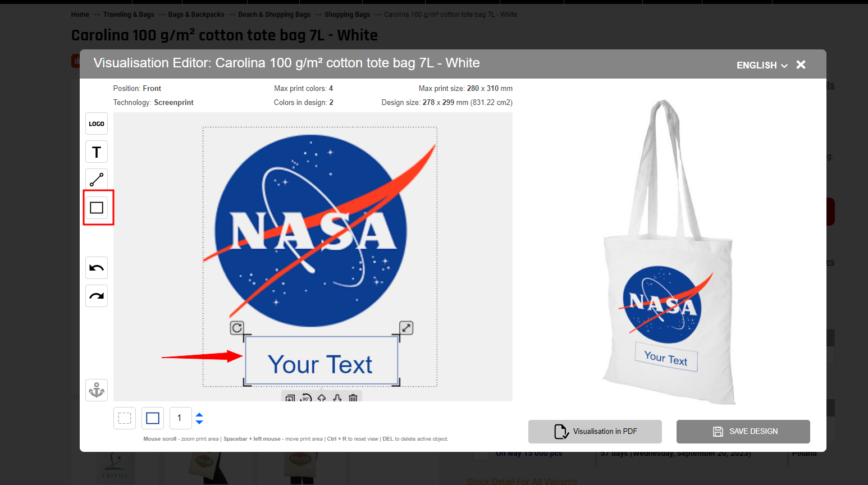Viewport: 868px width, 485px height.
Task: Click the Visualisation in PDF button
Action: click(x=595, y=432)
